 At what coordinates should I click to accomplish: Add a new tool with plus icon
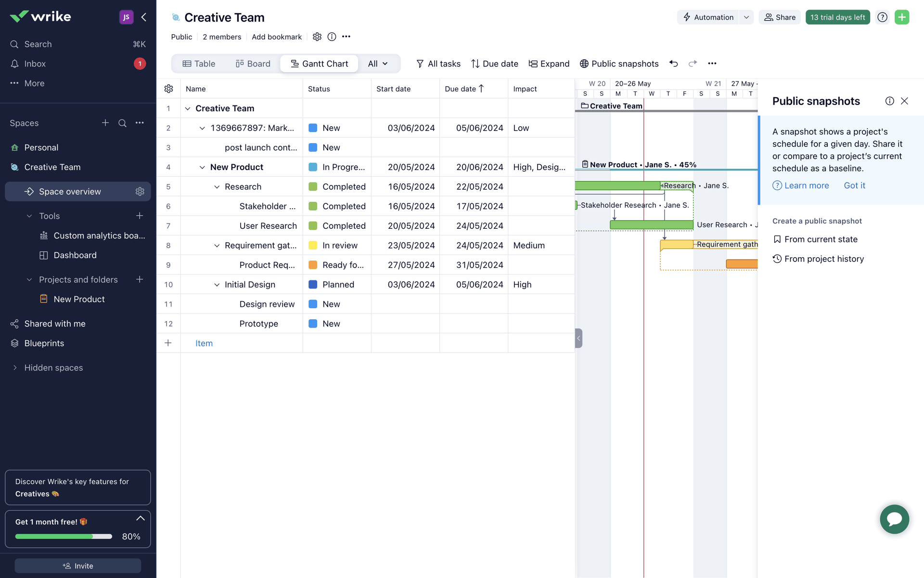coord(140,216)
